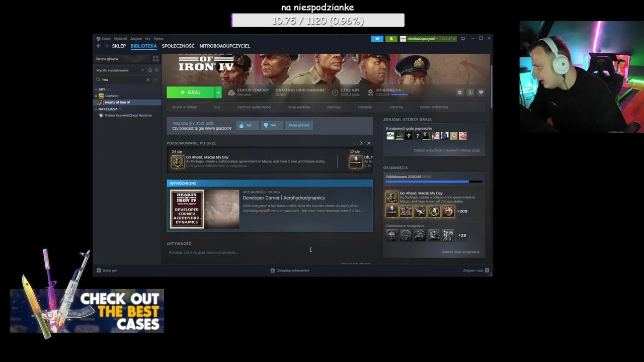Open game settings gear icon
The width and height of the screenshot is (644, 362).
coord(459,93)
